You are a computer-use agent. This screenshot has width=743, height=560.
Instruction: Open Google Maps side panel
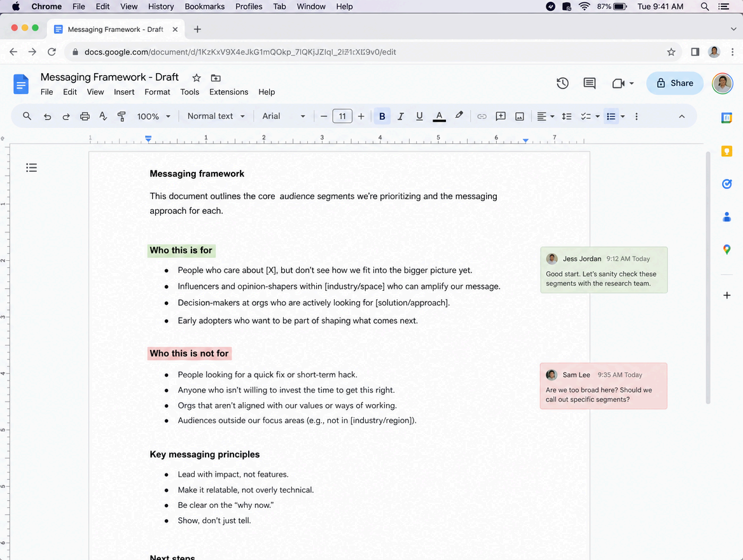[726, 249]
